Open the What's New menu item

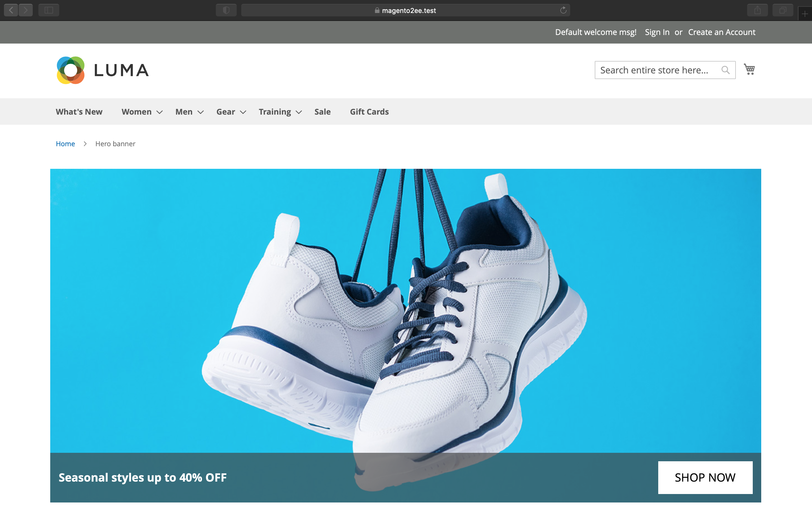[79, 112]
